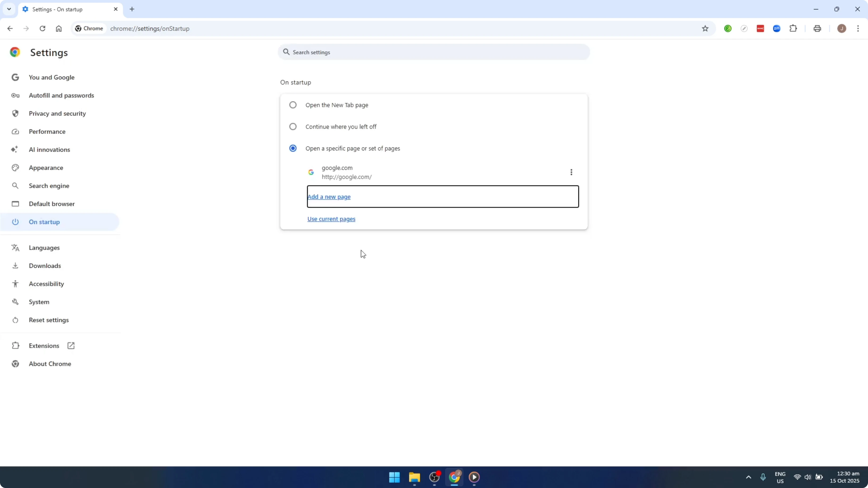Image resolution: width=868 pixels, height=488 pixels.
Task: Click the Use current pages link
Action: coord(331,219)
